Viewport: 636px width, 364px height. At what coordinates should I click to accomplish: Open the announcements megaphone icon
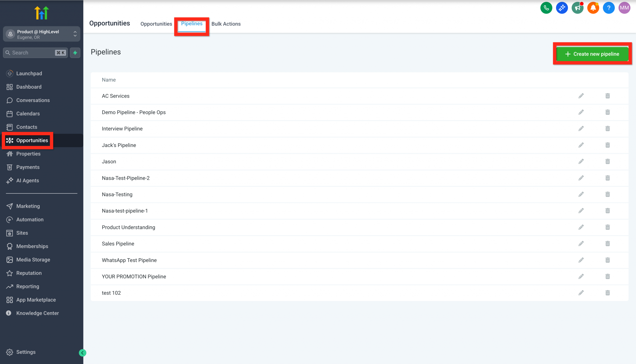(x=577, y=8)
